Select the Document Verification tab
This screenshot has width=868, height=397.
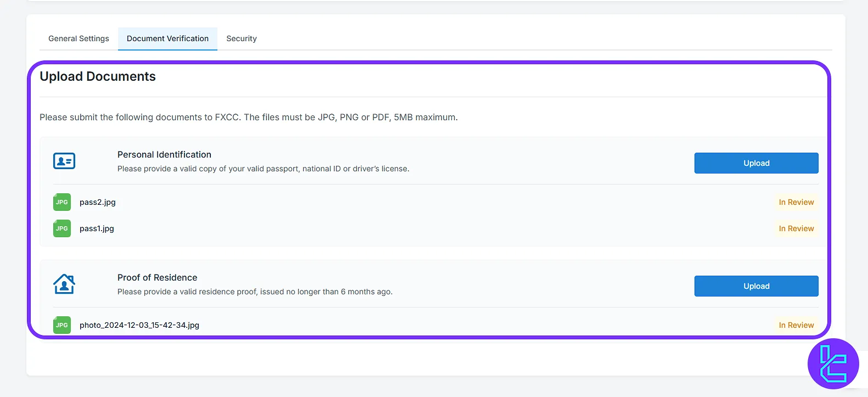[x=167, y=38]
